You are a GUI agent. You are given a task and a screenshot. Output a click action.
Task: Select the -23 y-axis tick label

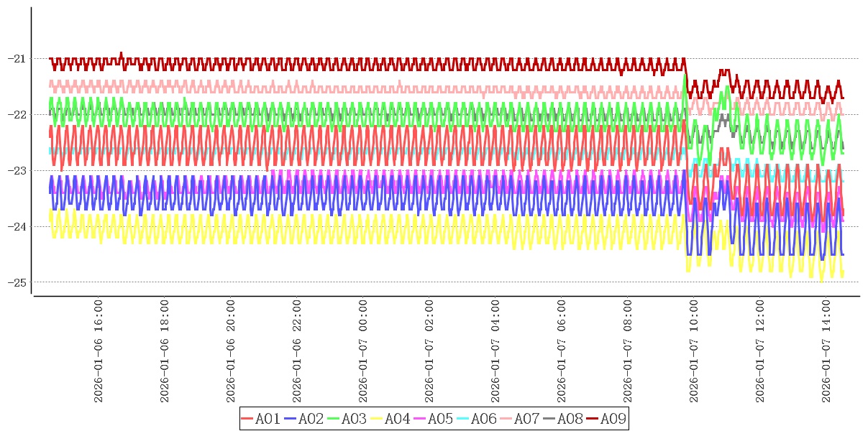pyautogui.click(x=16, y=170)
